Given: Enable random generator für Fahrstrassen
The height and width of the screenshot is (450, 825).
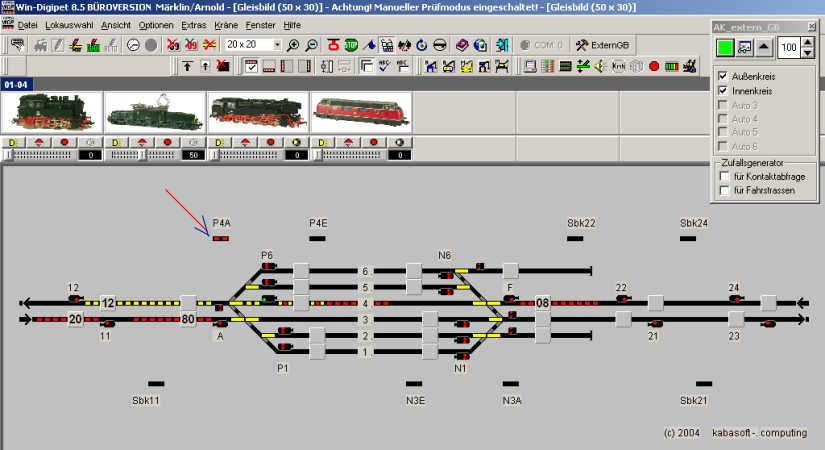Looking at the screenshot, I should pos(724,190).
